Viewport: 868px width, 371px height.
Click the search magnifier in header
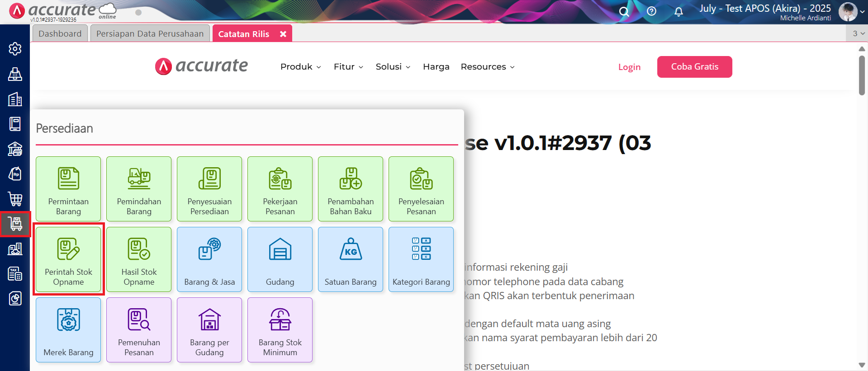coord(624,12)
